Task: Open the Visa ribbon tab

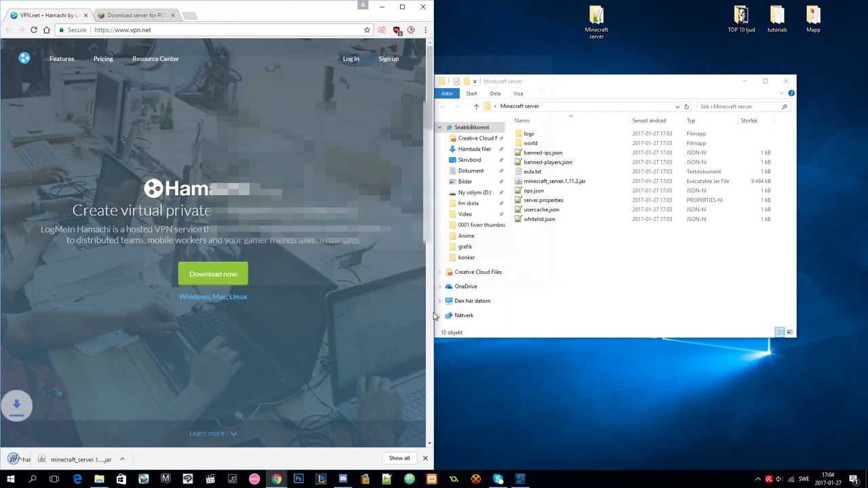Action: pos(518,94)
